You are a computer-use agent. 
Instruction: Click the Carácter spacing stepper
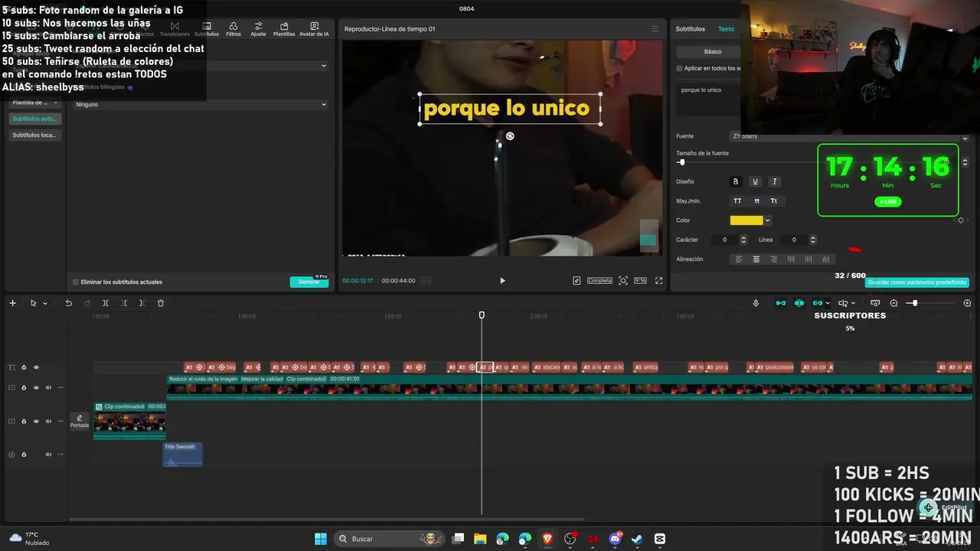[x=743, y=240]
